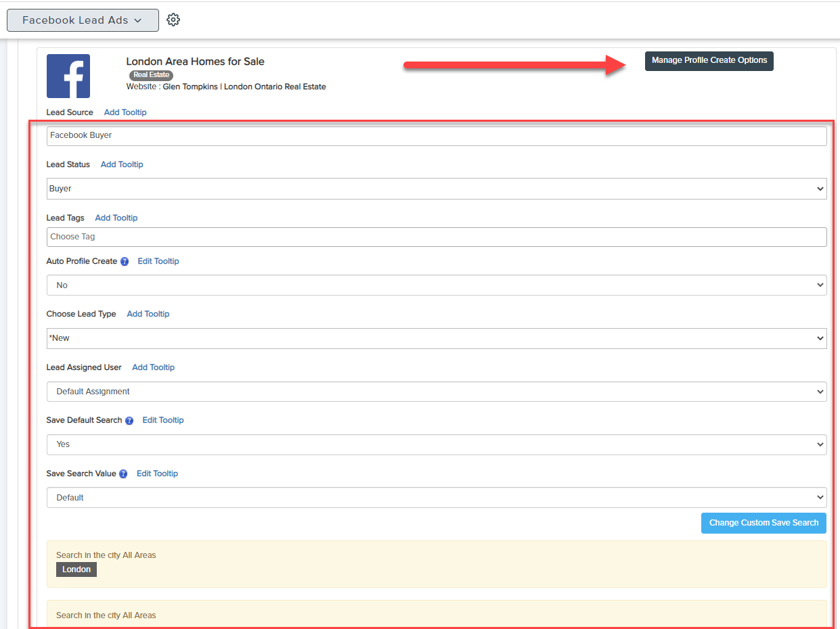Screen dimensions: 840x629
Task: Click Add Tooltip next to Lead Tags
Action: point(116,218)
